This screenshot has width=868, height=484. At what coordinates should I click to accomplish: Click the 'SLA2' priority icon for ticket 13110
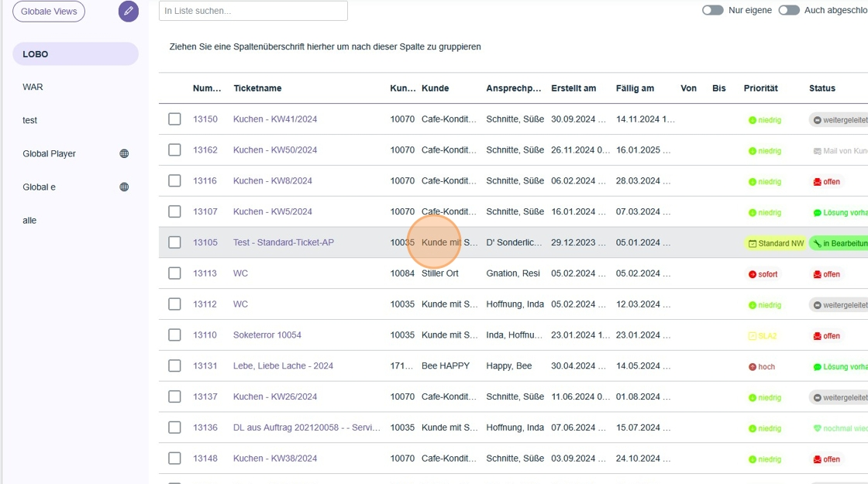(x=753, y=336)
